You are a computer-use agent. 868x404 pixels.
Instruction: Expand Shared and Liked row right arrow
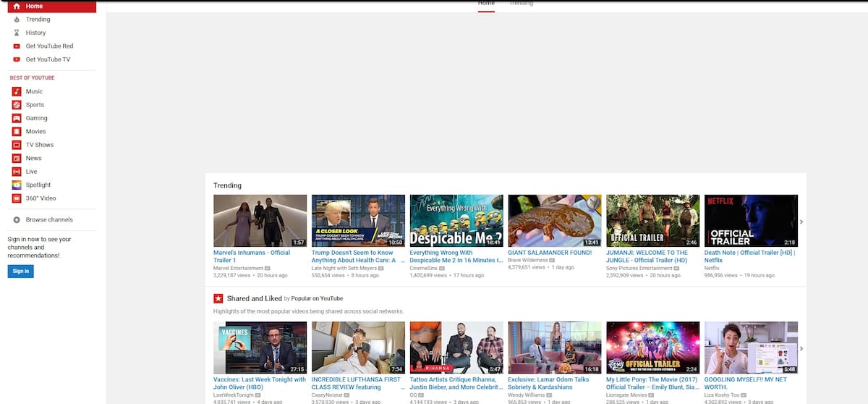[x=801, y=348]
